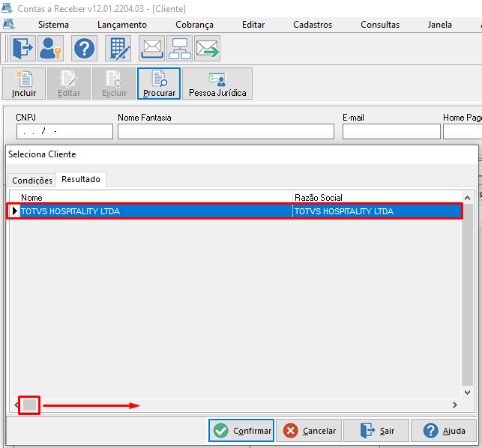Open the Lançamento menu

coord(122,25)
